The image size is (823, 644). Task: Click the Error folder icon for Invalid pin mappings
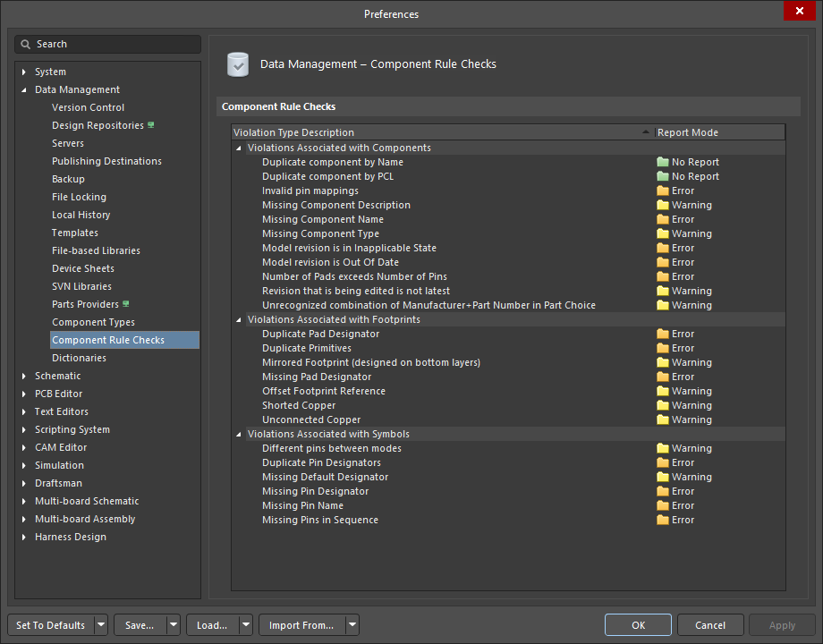[662, 191]
